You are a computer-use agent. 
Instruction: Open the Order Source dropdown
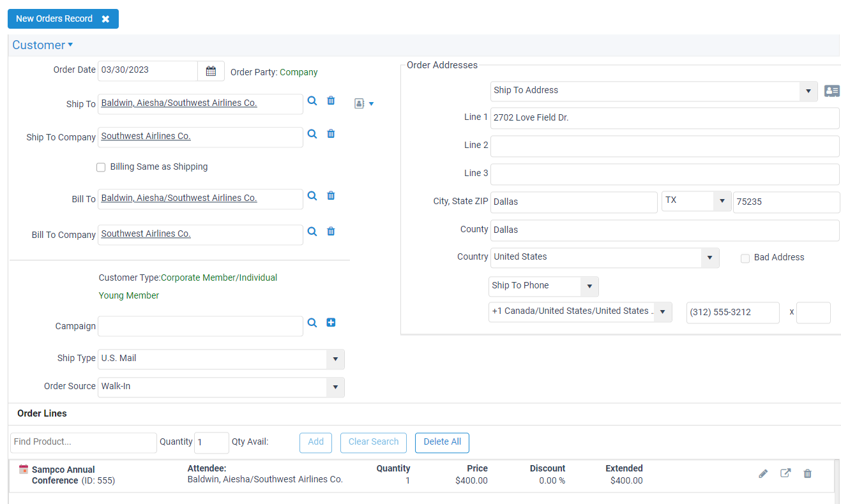tap(335, 387)
